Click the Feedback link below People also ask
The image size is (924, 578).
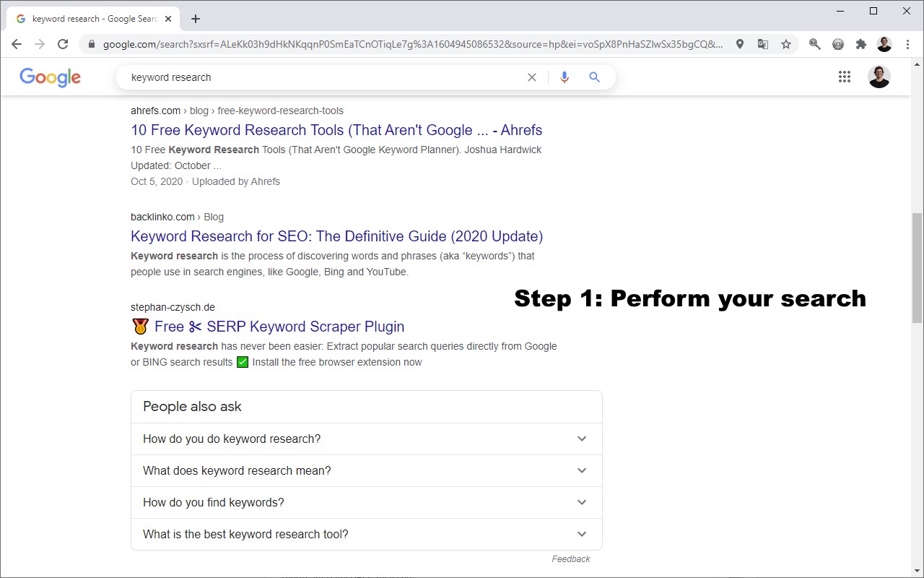tap(571, 558)
